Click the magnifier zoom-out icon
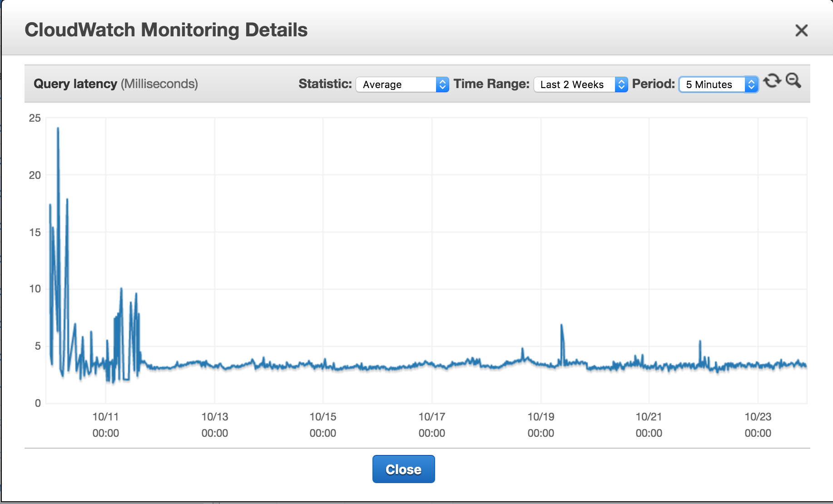This screenshot has height=504, width=833. pos(793,80)
